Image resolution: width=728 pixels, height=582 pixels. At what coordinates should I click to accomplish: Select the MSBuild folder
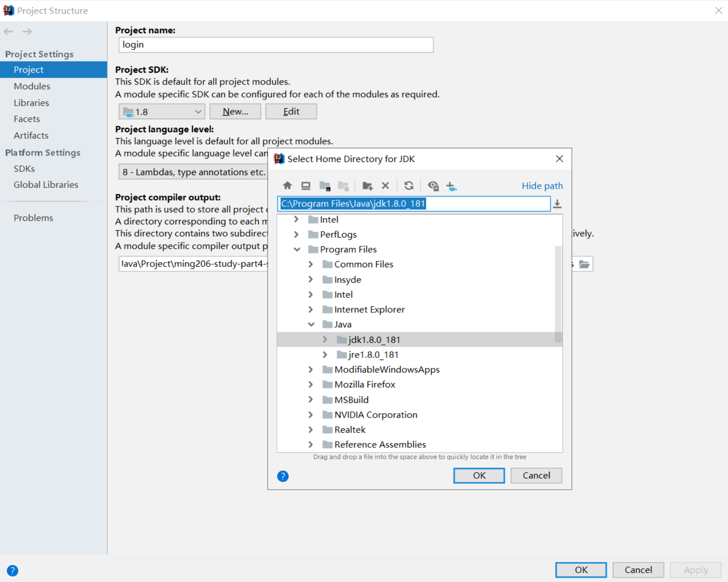click(x=352, y=400)
